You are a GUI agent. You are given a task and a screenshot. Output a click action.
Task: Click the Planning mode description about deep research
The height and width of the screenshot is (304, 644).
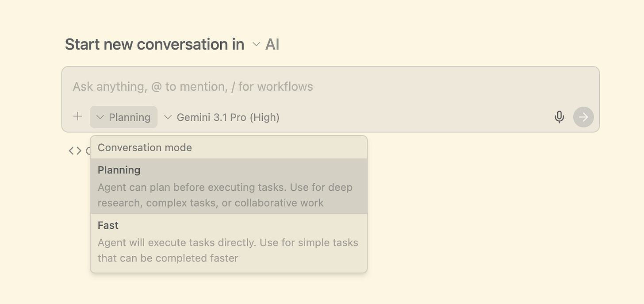(x=225, y=195)
